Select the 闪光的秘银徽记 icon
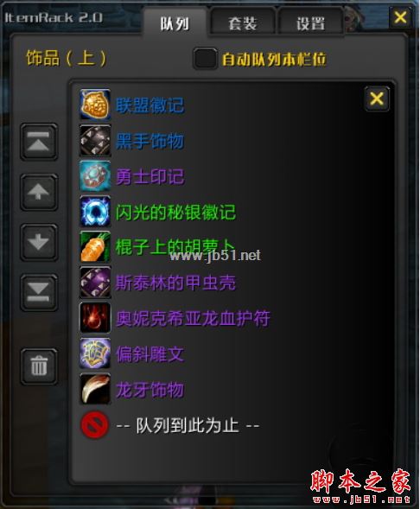 click(x=95, y=212)
